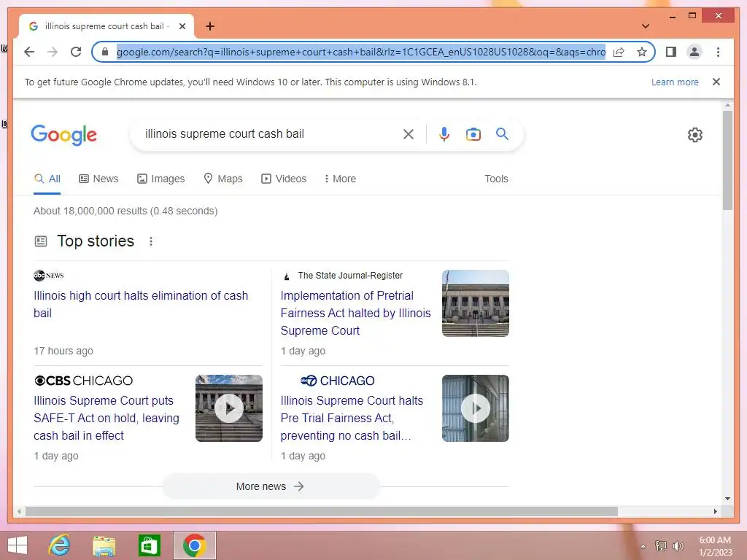The image size is (747, 560).
Task: Click the scroll down arrow
Action: (727, 499)
